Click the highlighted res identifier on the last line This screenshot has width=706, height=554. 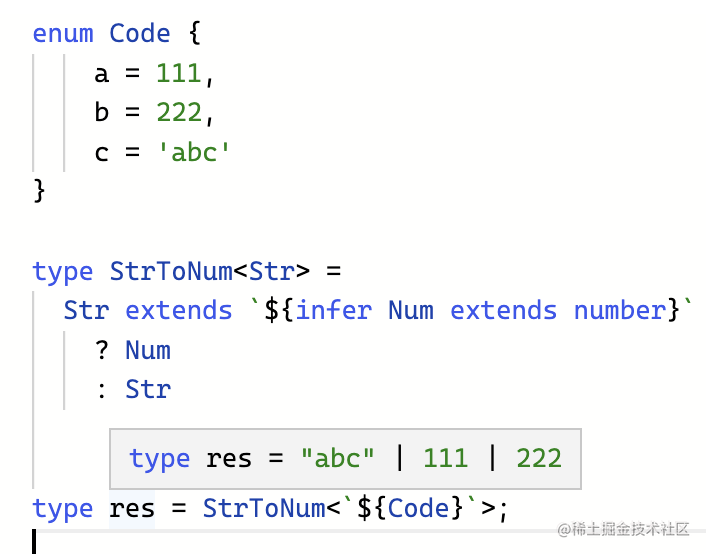click(x=132, y=509)
